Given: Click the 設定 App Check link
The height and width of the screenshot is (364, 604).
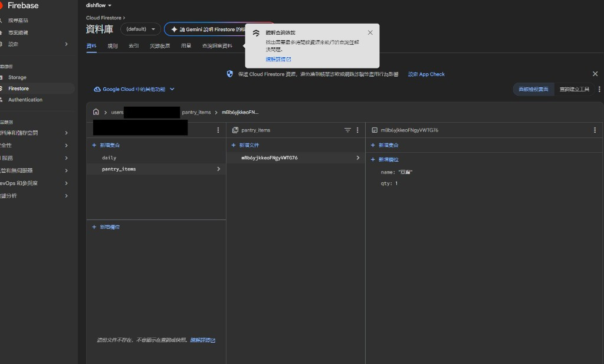Looking at the screenshot, I should tap(426, 74).
